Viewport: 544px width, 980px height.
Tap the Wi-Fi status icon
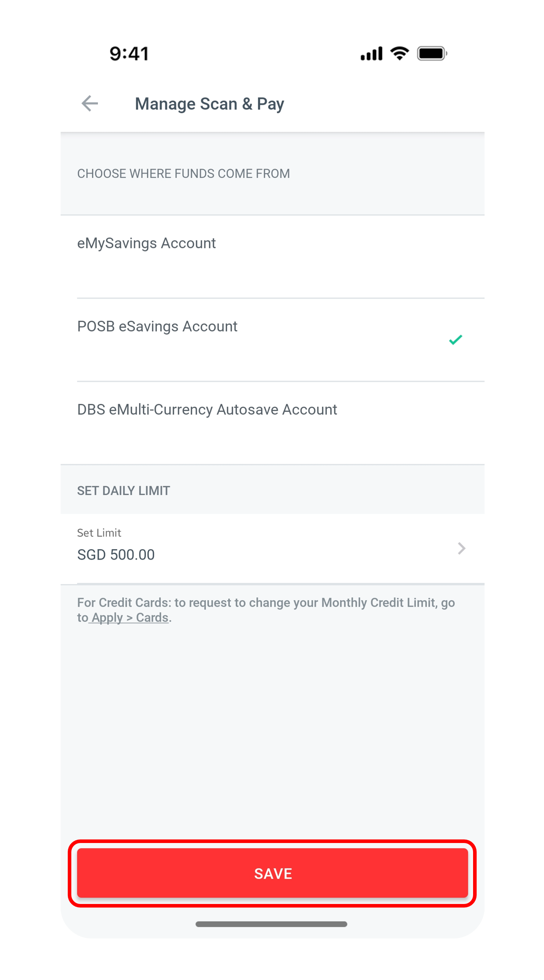pyautogui.click(x=399, y=53)
